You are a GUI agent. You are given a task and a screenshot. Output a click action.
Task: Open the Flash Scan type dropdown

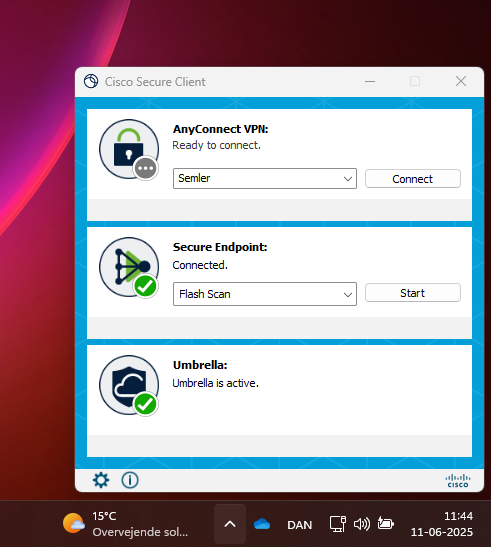(x=265, y=294)
